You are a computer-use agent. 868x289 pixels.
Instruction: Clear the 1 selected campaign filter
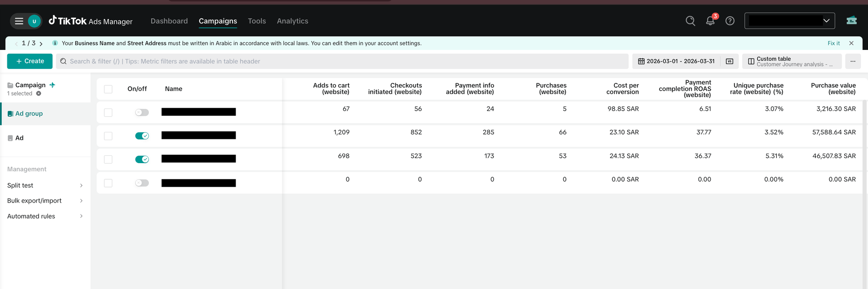(39, 93)
